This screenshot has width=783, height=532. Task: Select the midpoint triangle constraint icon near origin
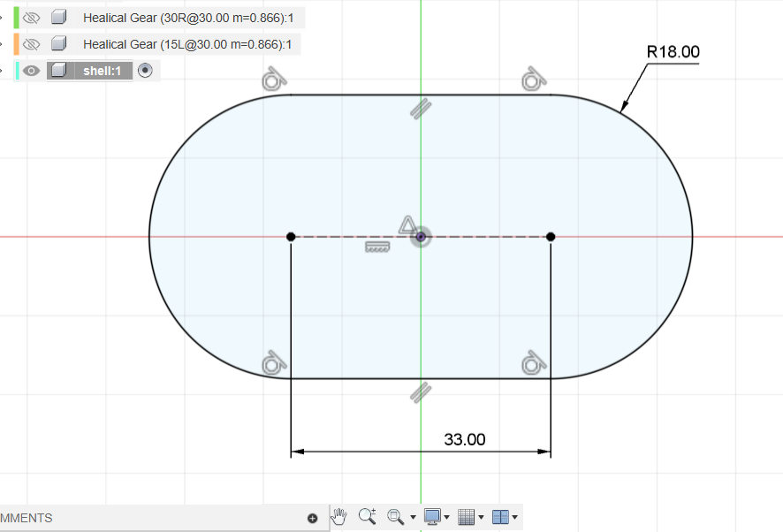click(x=407, y=224)
